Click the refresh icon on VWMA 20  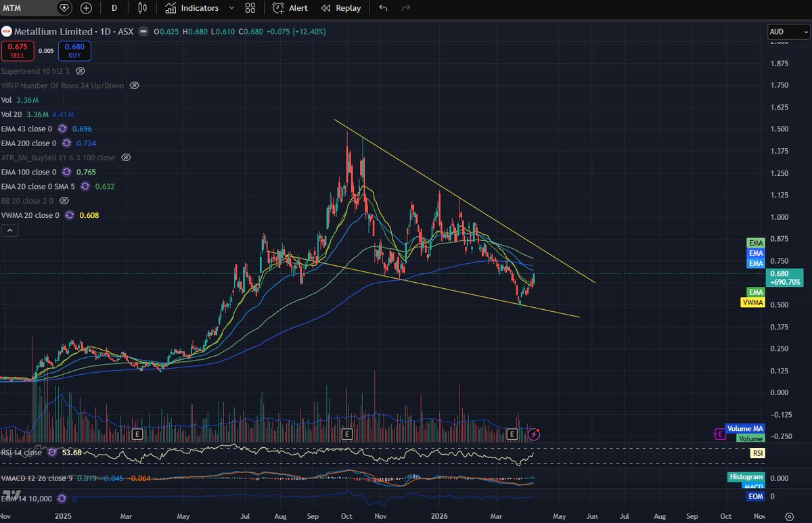tap(70, 215)
